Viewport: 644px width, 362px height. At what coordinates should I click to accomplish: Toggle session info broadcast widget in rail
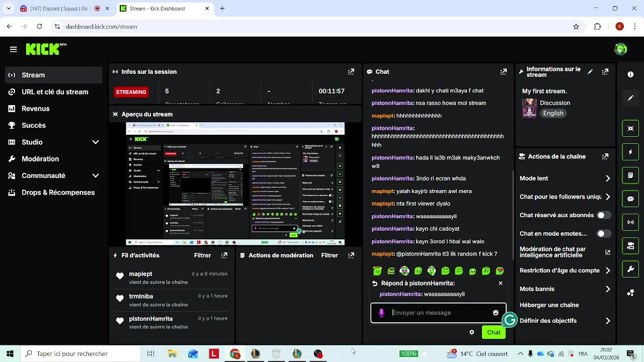click(630, 222)
